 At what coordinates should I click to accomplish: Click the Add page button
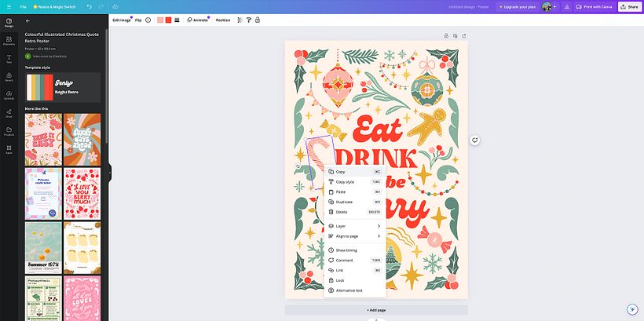376,310
